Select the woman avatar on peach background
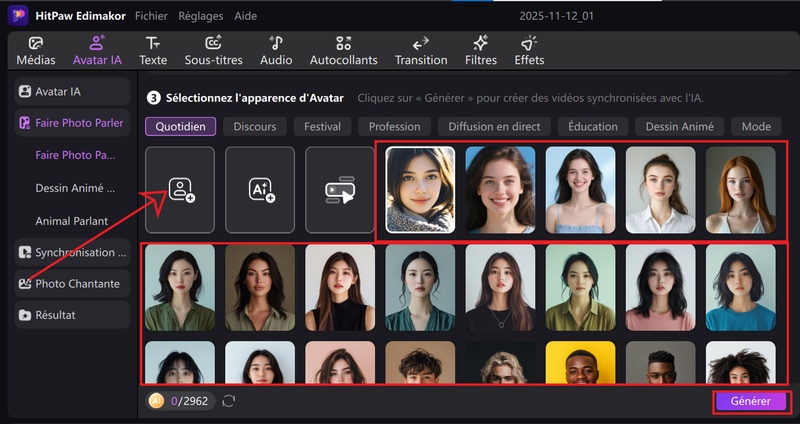This screenshot has height=424, width=800. [x=340, y=362]
